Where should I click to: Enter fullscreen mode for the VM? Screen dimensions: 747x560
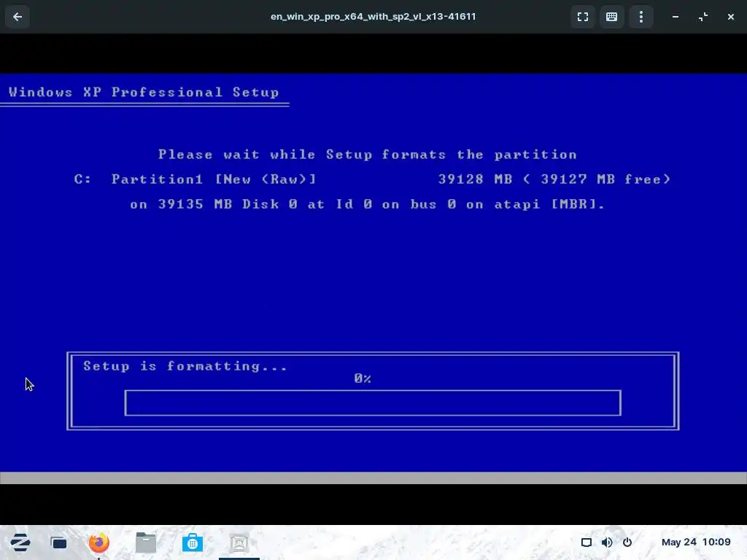pos(583,17)
